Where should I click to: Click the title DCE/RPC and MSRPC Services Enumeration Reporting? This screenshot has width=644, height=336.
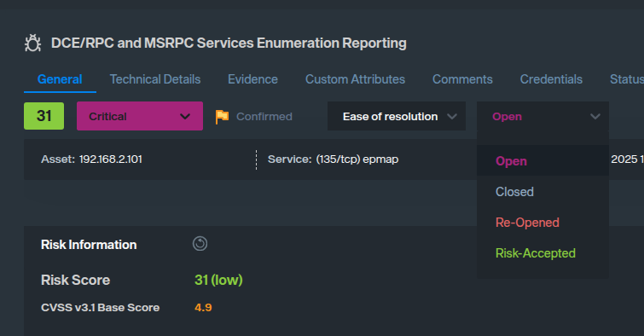pos(229,43)
